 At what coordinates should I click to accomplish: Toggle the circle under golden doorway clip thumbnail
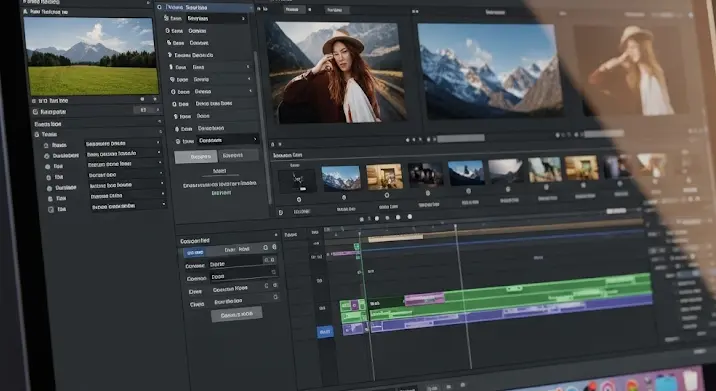point(387,196)
